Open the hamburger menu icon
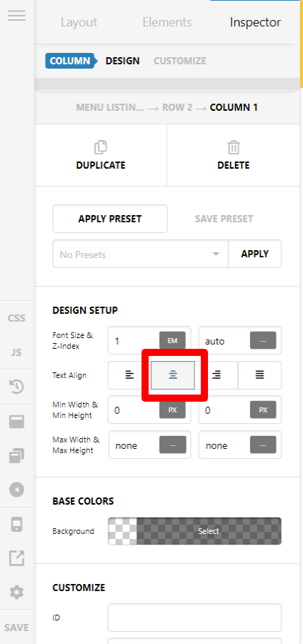 (16, 15)
